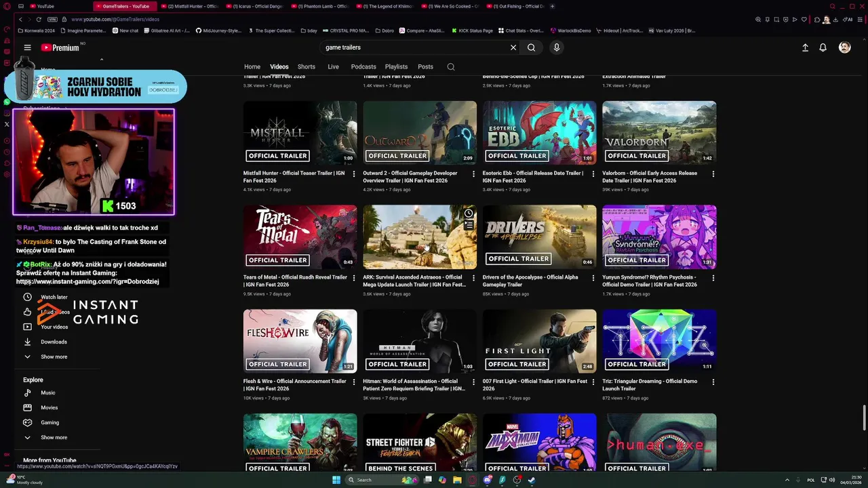Open Steam from the taskbar
This screenshot has height=488, width=868.
[x=532, y=480]
